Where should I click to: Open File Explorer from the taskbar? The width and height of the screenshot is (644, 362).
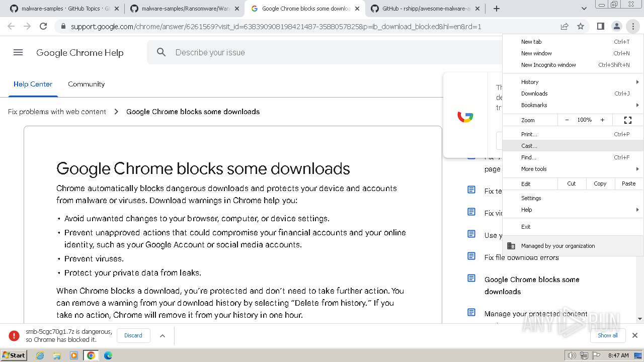click(x=57, y=355)
